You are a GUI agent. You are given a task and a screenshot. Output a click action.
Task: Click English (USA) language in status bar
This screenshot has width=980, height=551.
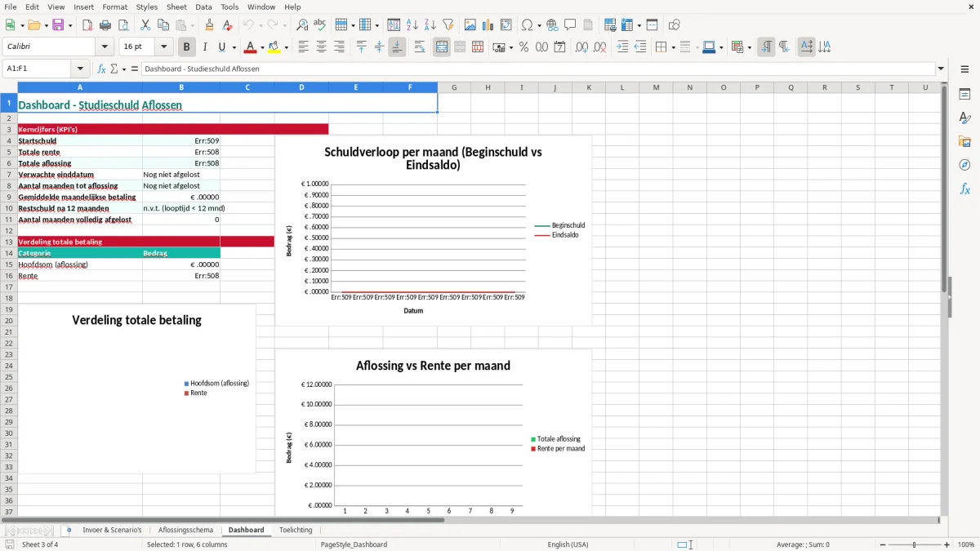click(568, 544)
